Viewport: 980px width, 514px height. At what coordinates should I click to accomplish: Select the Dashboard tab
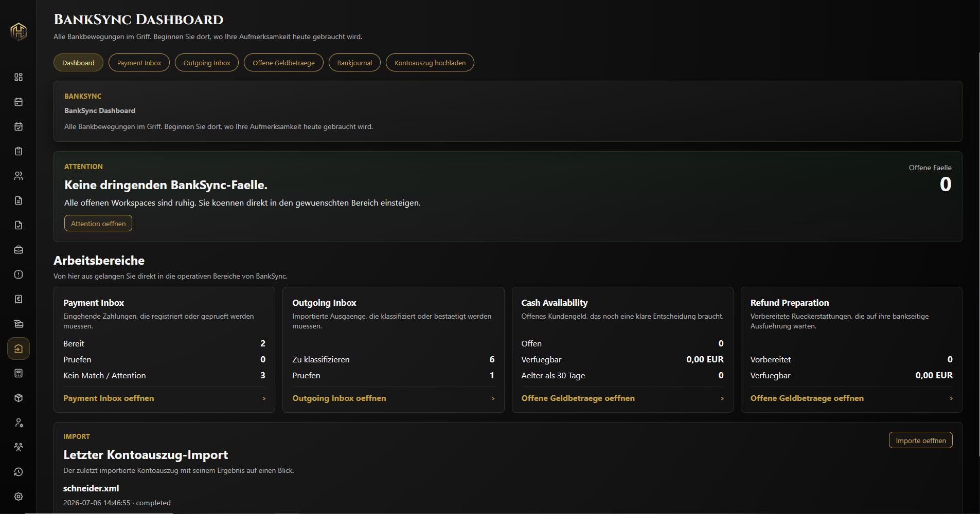pyautogui.click(x=78, y=63)
